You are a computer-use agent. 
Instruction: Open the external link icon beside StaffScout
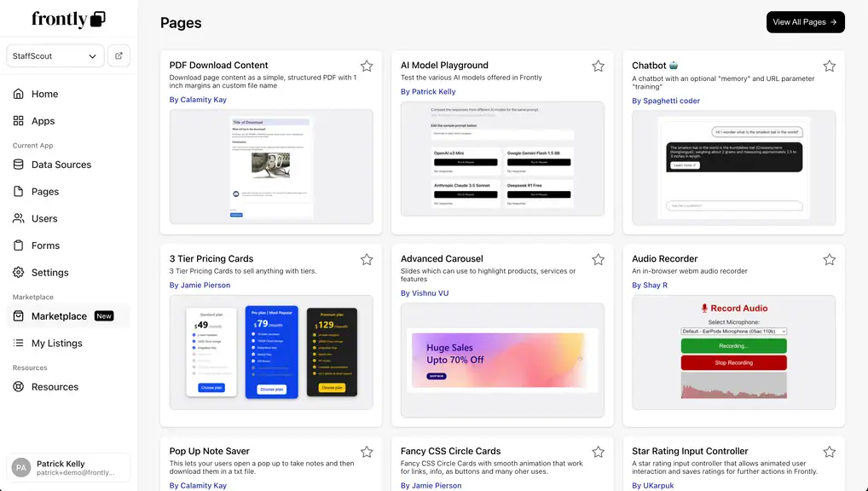coord(119,56)
